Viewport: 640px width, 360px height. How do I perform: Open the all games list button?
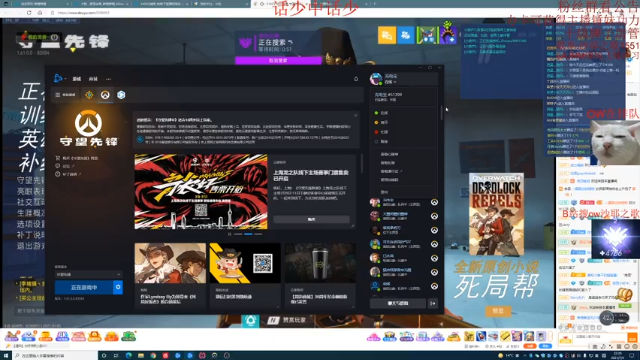(65, 95)
